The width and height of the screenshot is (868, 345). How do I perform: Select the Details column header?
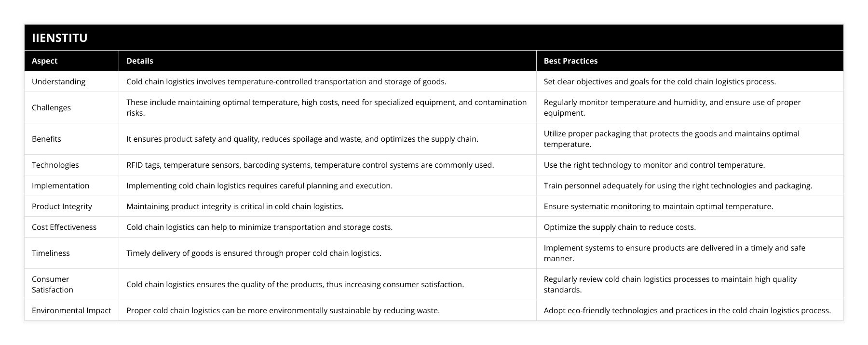[x=140, y=61]
